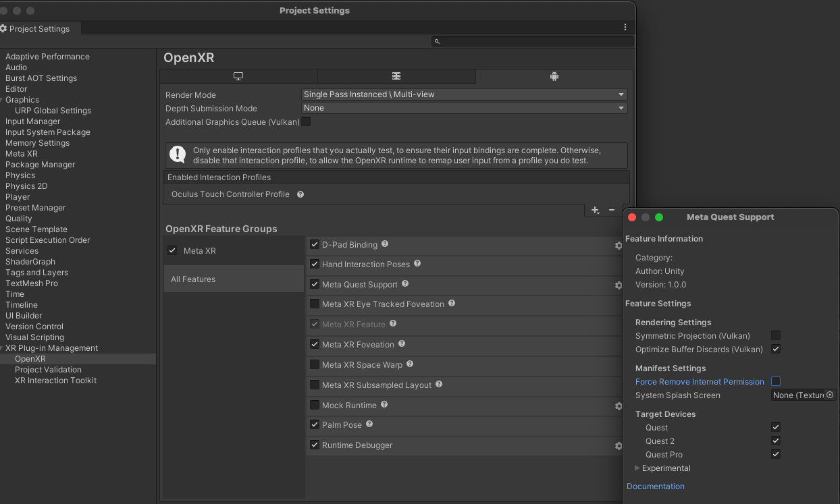
Task: Enable Meta XR Space Warp feature
Action: tap(315, 365)
